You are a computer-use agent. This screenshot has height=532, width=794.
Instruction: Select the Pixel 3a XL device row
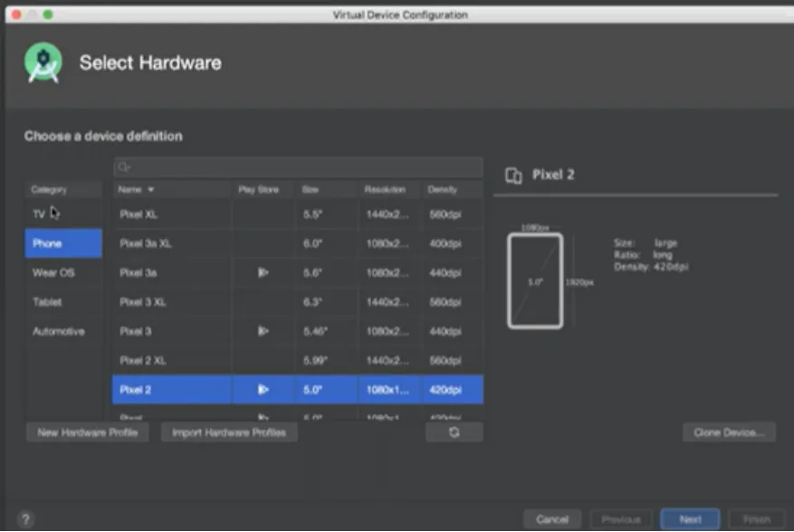298,243
